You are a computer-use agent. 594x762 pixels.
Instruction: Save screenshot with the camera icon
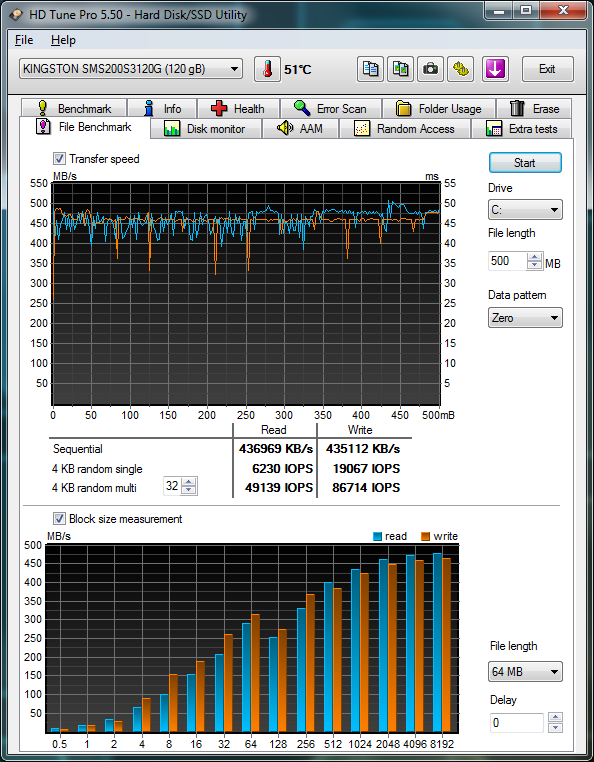point(430,69)
